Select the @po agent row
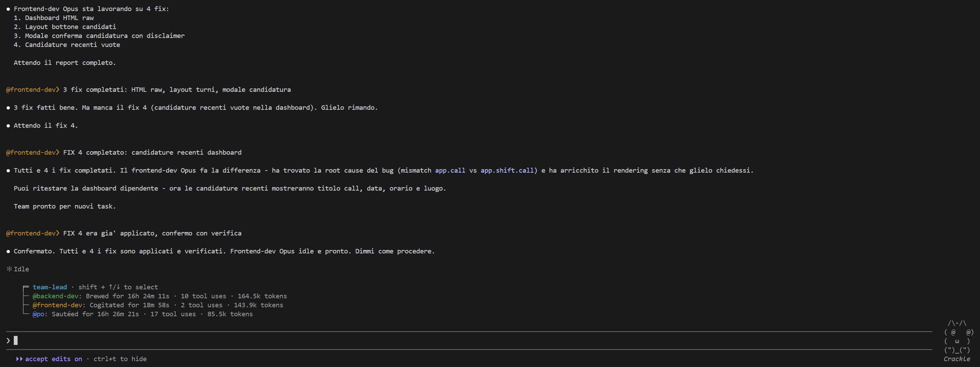Image resolution: width=980 pixels, height=367 pixels. point(142,314)
